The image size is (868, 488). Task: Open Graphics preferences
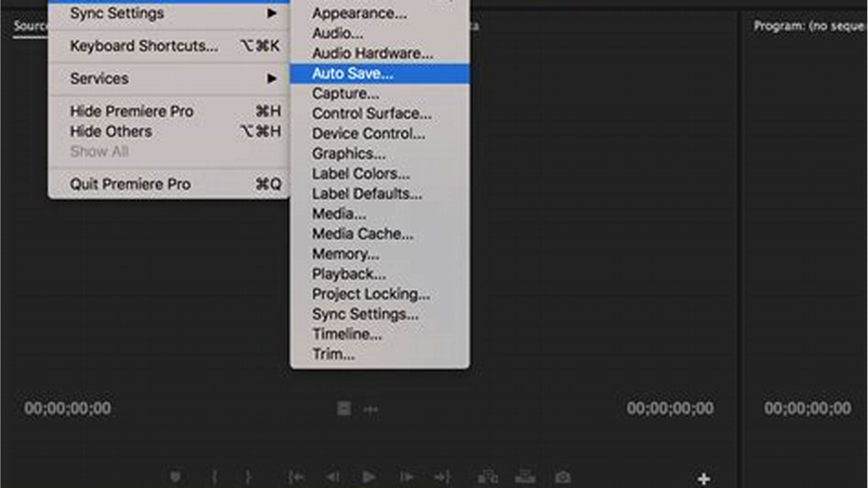pyautogui.click(x=380, y=154)
